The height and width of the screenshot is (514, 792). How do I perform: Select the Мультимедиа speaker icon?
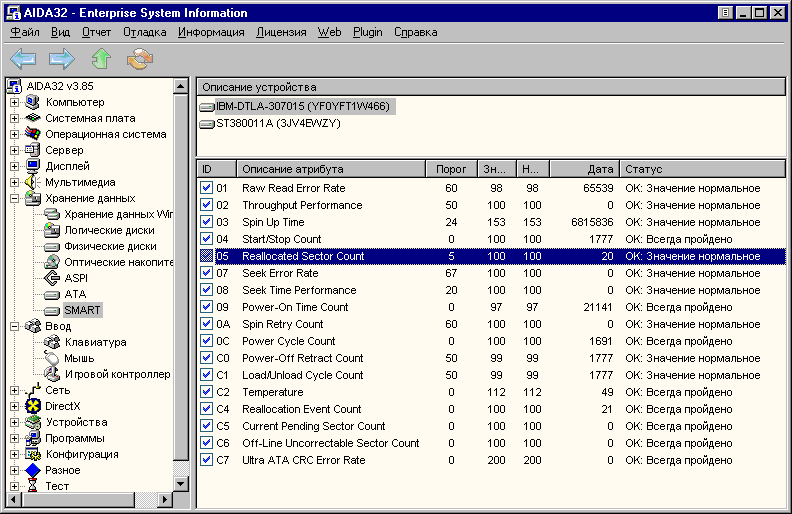[32, 182]
